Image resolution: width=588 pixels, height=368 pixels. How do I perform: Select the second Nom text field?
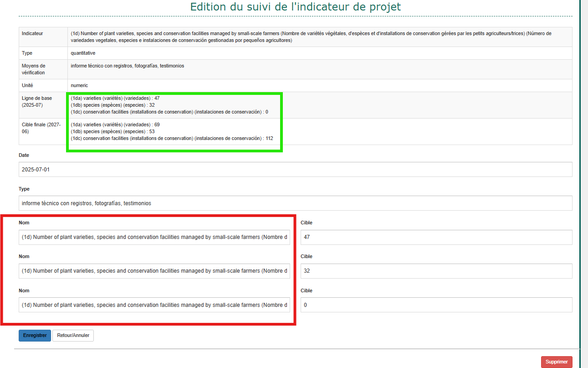(x=154, y=271)
